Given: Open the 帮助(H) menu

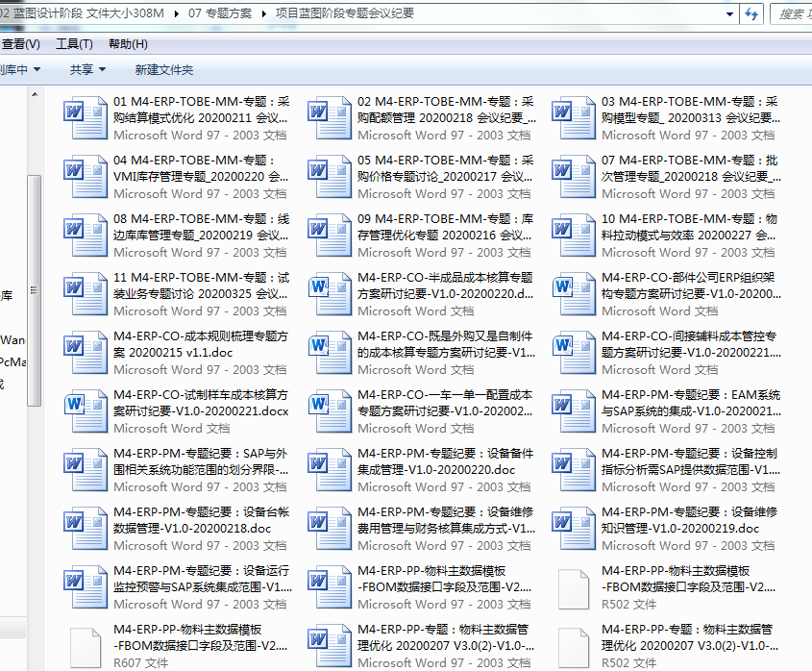Looking at the screenshot, I should [x=128, y=43].
